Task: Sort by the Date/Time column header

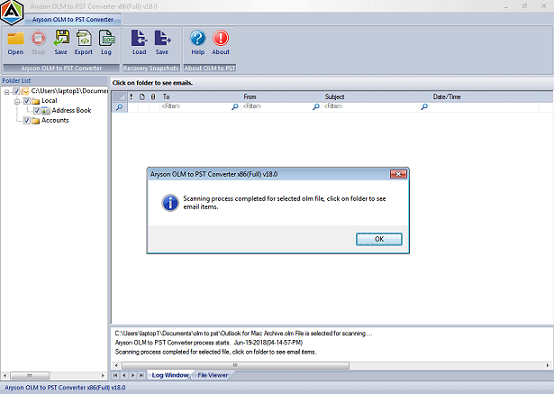Action: pos(484,96)
